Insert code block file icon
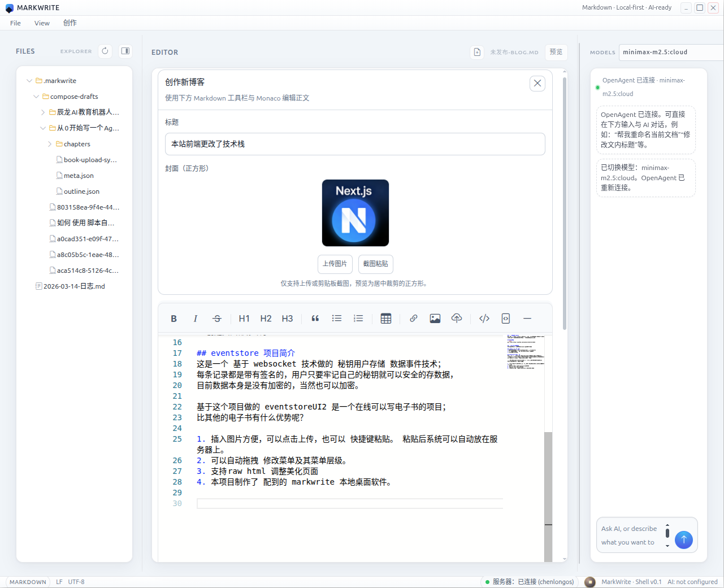 pyautogui.click(x=506, y=319)
